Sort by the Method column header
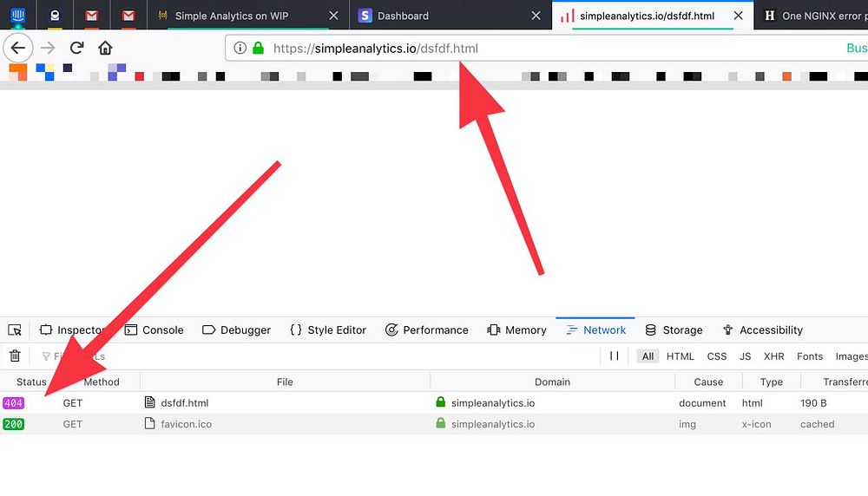The height and width of the screenshot is (496, 868). (x=102, y=382)
